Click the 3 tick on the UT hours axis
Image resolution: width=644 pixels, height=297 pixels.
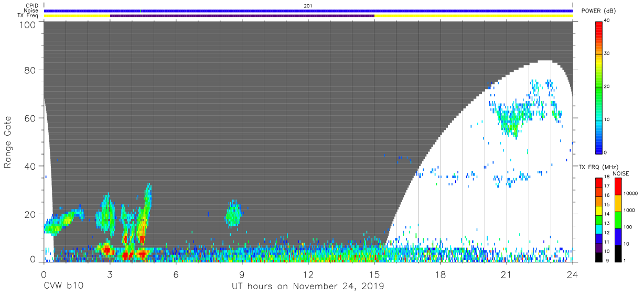[110, 274]
